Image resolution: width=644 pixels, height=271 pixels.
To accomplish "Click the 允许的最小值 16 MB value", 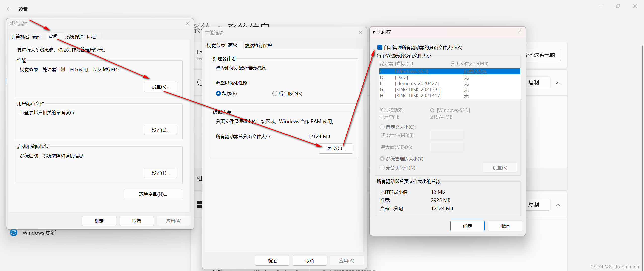I will 438,192.
